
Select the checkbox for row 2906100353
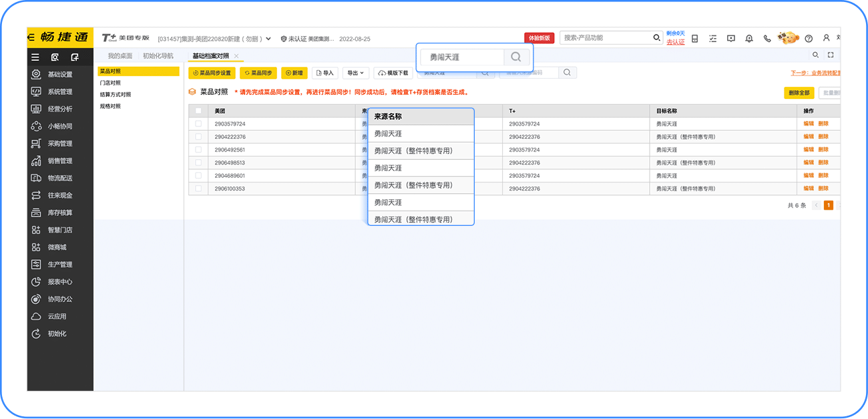click(198, 188)
